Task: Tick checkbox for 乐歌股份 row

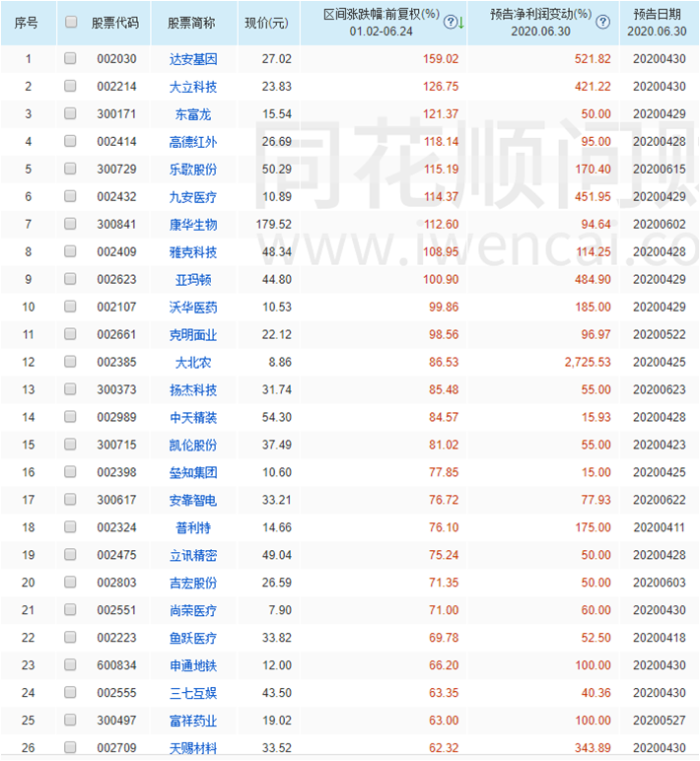Action: pyautogui.click(x=70, y=169)
